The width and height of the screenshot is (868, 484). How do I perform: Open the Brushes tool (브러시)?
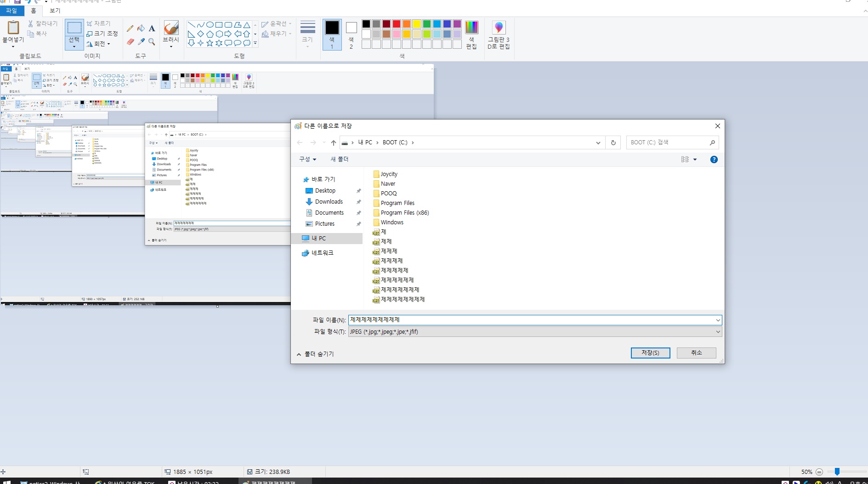(x=171, y=34)
